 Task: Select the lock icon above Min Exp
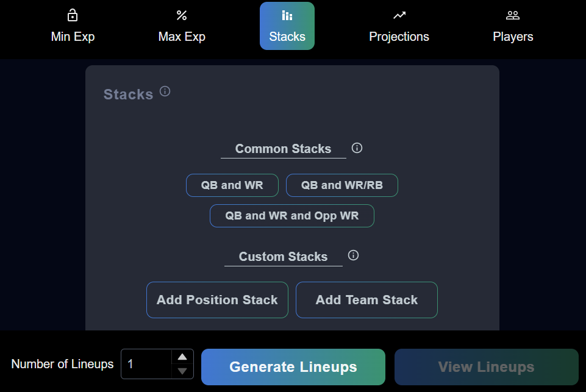[x=73, y=15]
